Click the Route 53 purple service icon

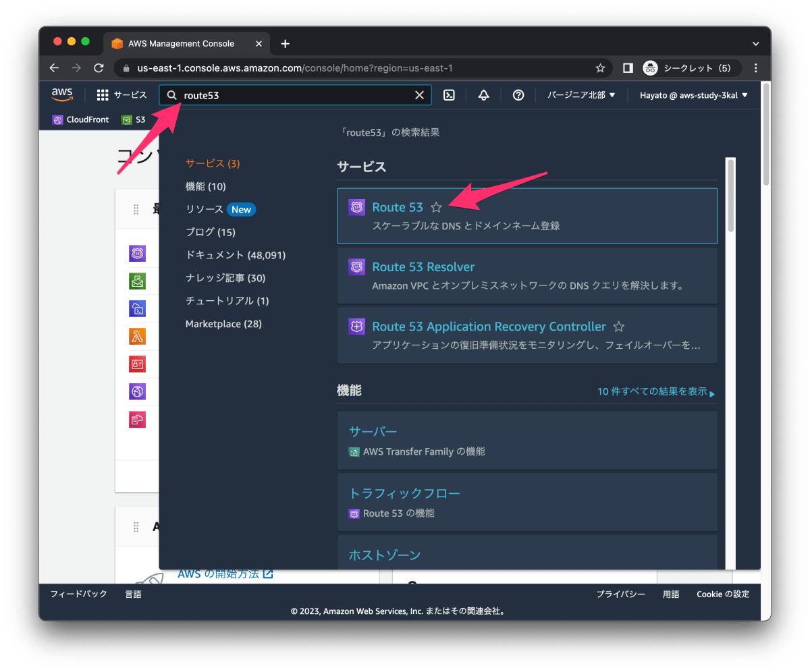pos(356,207)
